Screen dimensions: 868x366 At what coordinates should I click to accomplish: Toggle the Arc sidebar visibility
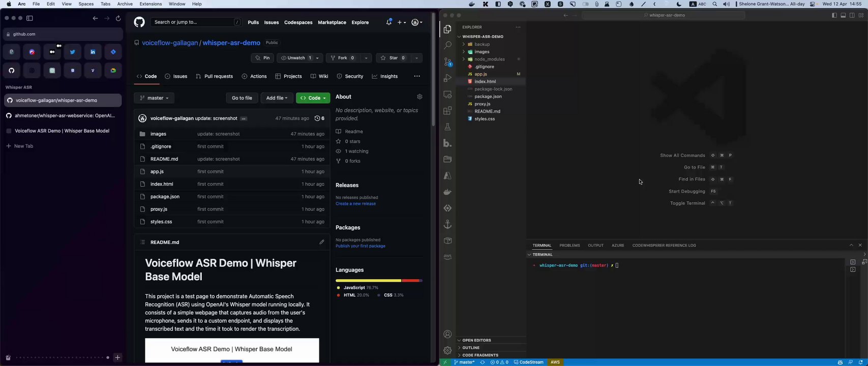pyautogui.click(x=29, y=18)
